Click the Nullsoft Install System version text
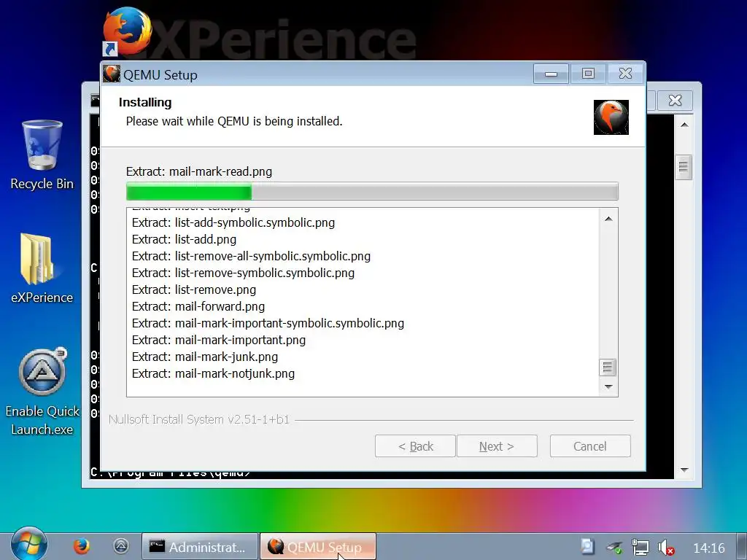Screen dimensions: 747x560 coord(199,419)
